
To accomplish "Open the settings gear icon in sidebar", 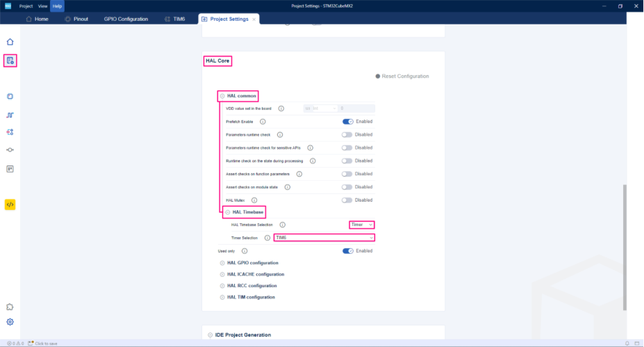I will click(10, 322).
